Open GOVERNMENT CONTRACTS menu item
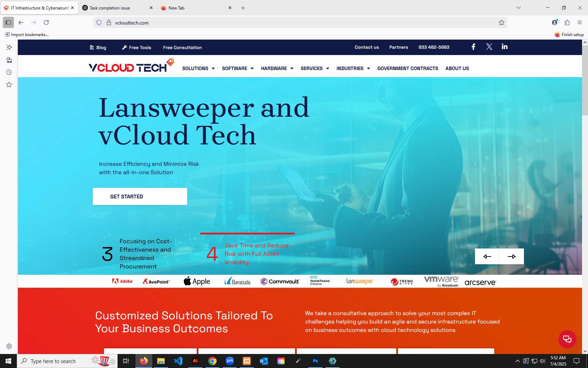Image resolution: width=588 pixels, height=368 pixels. click(407, 68)
